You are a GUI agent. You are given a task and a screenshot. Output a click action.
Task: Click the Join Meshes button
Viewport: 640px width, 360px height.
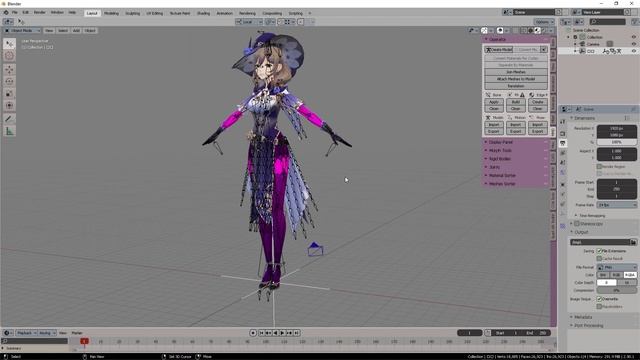pyautogui.click(x=516, y=72)
